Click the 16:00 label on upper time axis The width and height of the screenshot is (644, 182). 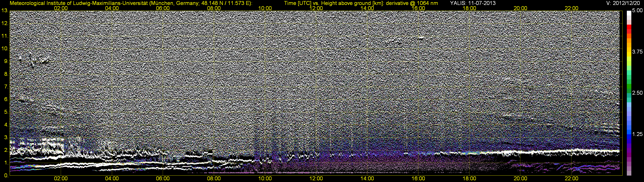(x=419, y=8)
